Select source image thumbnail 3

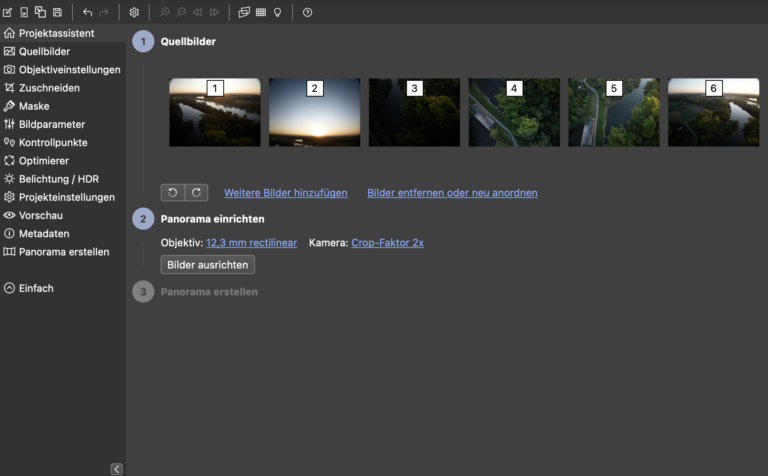(414, 112)
